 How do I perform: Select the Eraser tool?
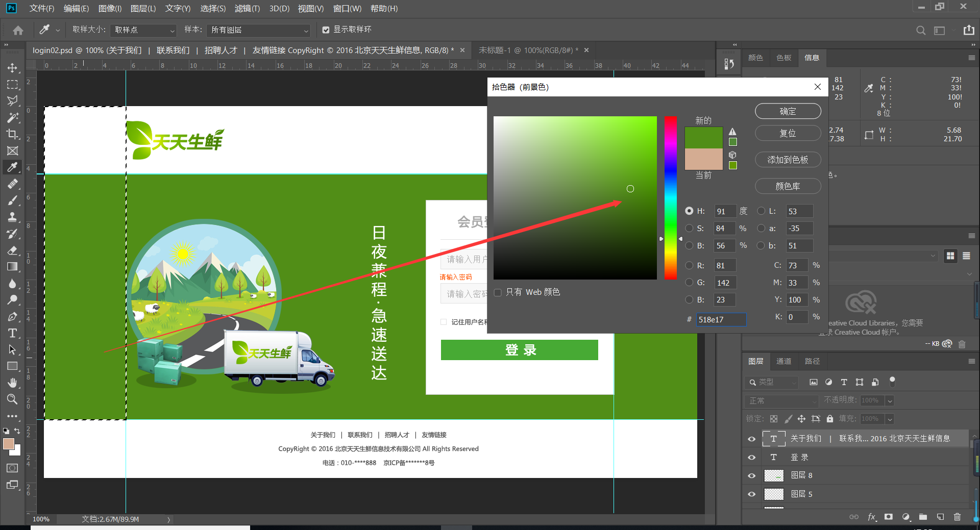[12, 250]
